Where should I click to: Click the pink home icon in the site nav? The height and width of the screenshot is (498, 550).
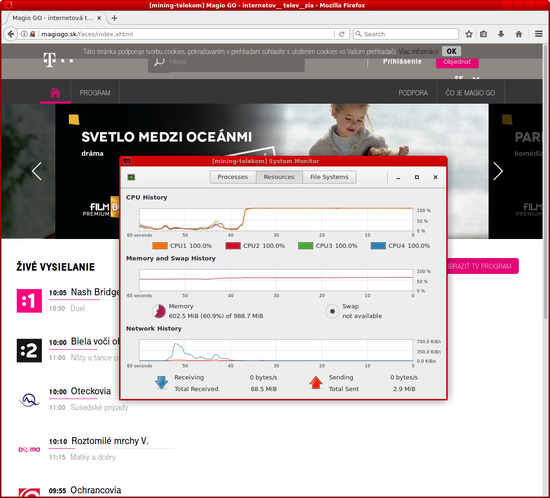pos(55,93)
